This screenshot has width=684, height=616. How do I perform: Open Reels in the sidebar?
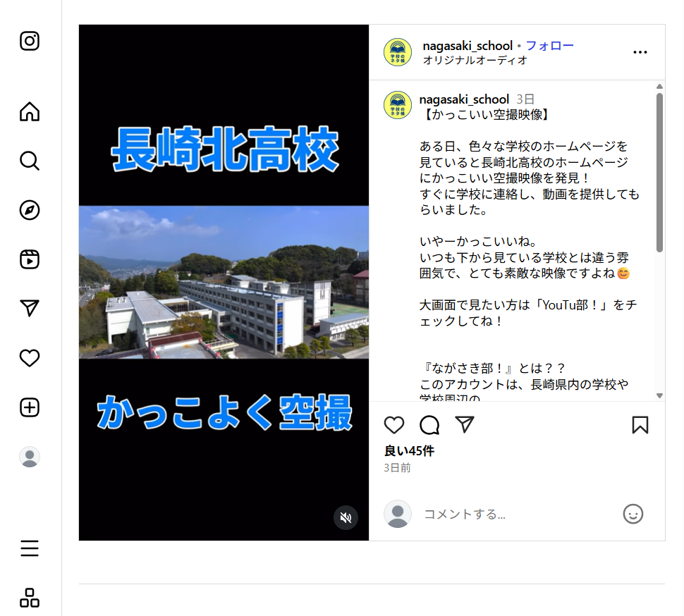click(x=30, y=259)
